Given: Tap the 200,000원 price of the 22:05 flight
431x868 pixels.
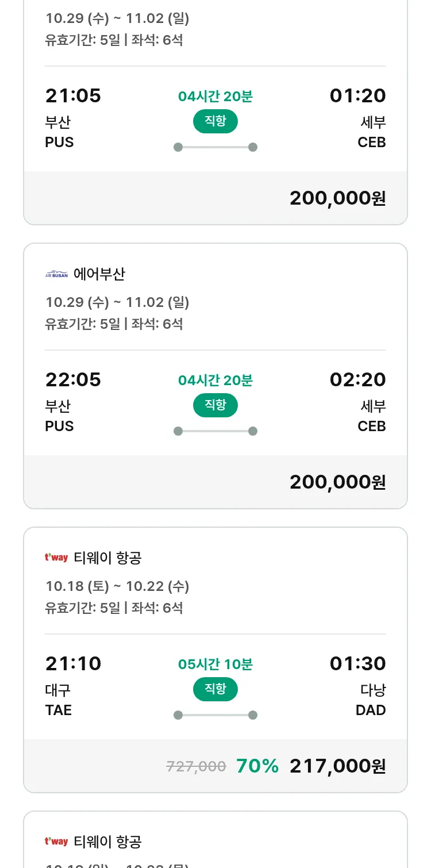Looking at the screenshot, I should pos(337,482).
